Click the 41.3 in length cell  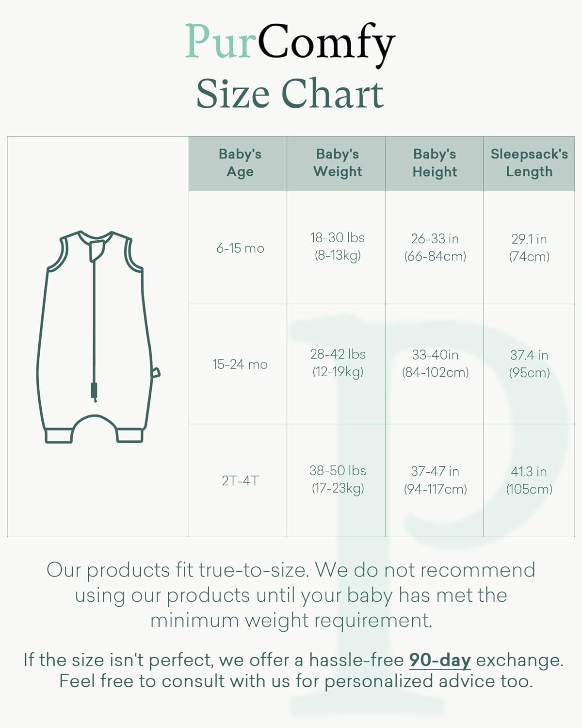(529, 480)
